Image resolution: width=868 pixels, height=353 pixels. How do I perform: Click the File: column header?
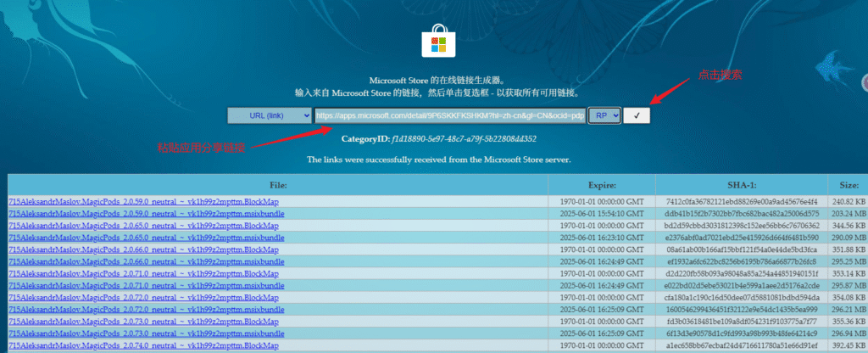coord(278,185)
